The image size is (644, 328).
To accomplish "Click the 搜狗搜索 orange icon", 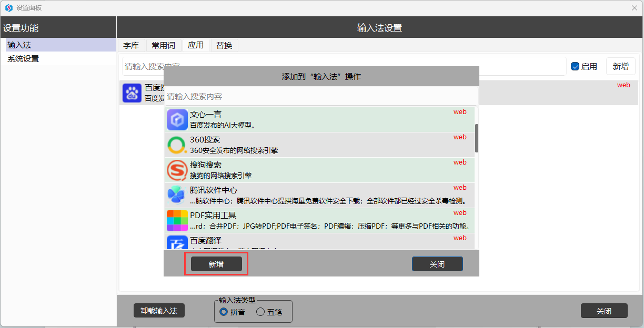I will [x=177, y=170].
